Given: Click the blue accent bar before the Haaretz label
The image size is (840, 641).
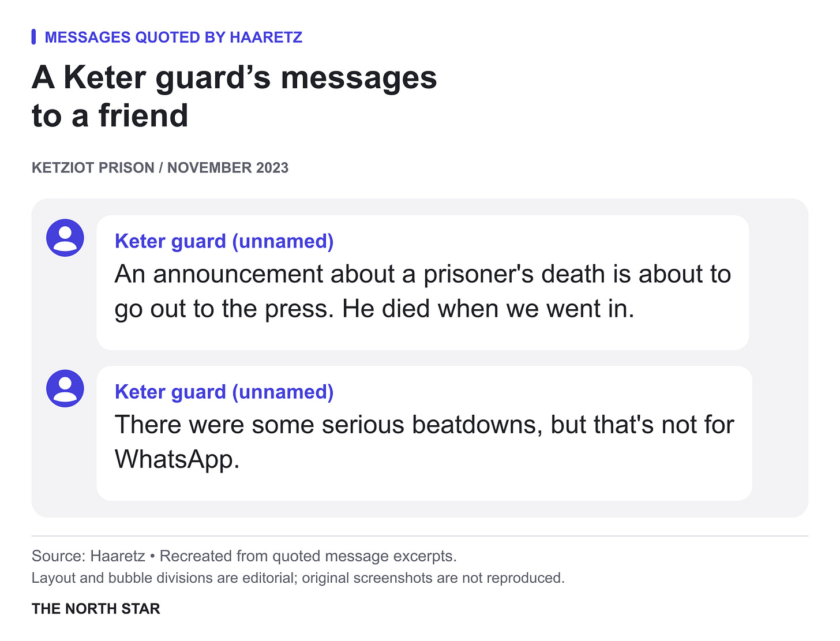Looking at the screenshot, I should (x=33, y=37).
